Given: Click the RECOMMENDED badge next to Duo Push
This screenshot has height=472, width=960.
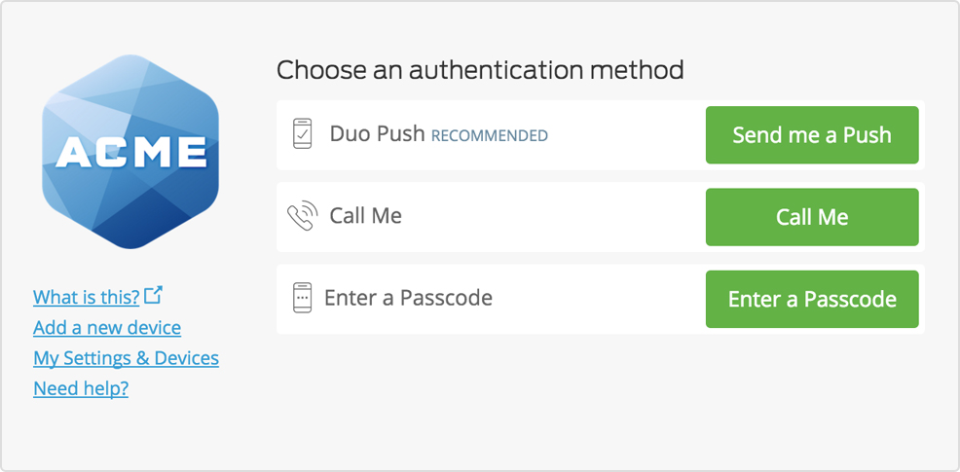Looking at the screenshot, I should [489, 136].
